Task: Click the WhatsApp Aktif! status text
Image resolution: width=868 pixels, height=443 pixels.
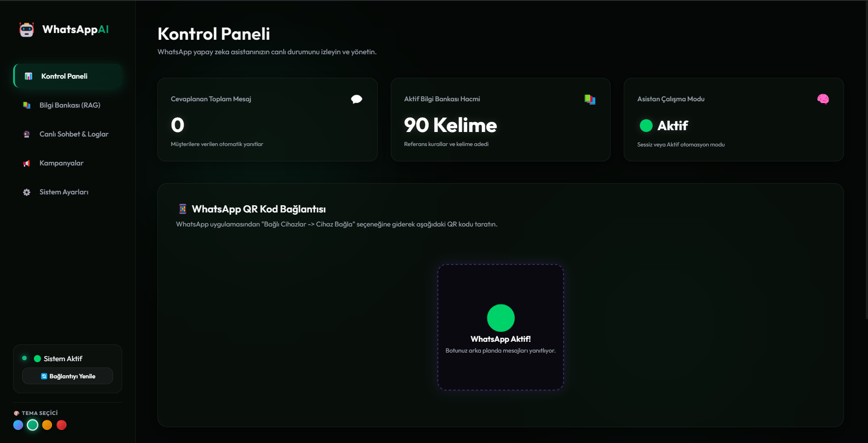Action: (x=500, y=339)
